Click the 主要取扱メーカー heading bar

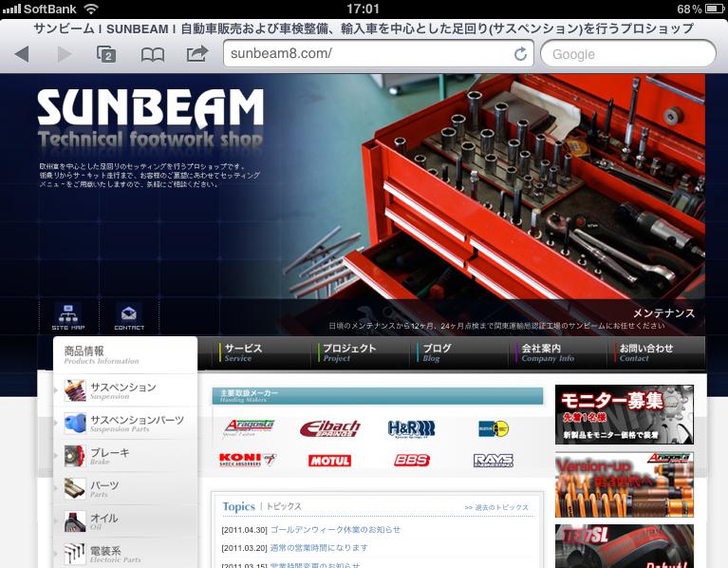tap(378, 396)
